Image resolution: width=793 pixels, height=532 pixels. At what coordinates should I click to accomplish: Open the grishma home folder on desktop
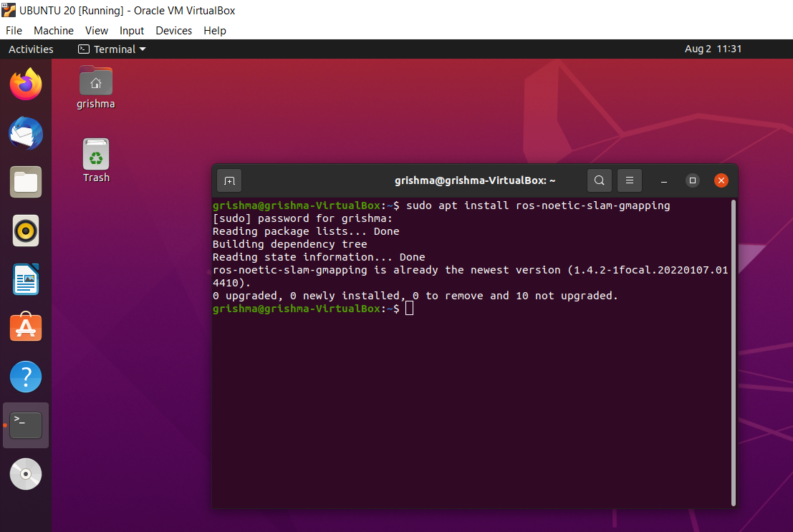click(x=95, y=88)
